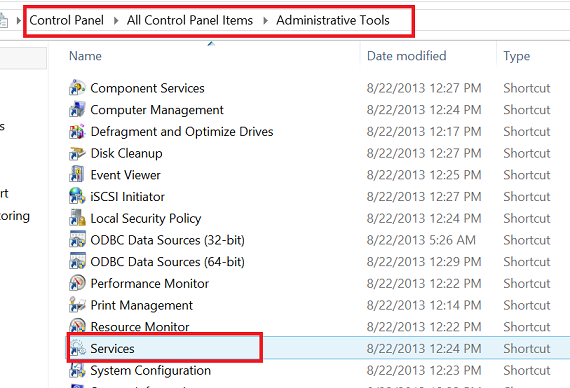Image resolution: width=570 pixels, height=388 pixels.
Task: Select the Local Security Policy icon
Action: pyautogui.click(x=77, y=218)
